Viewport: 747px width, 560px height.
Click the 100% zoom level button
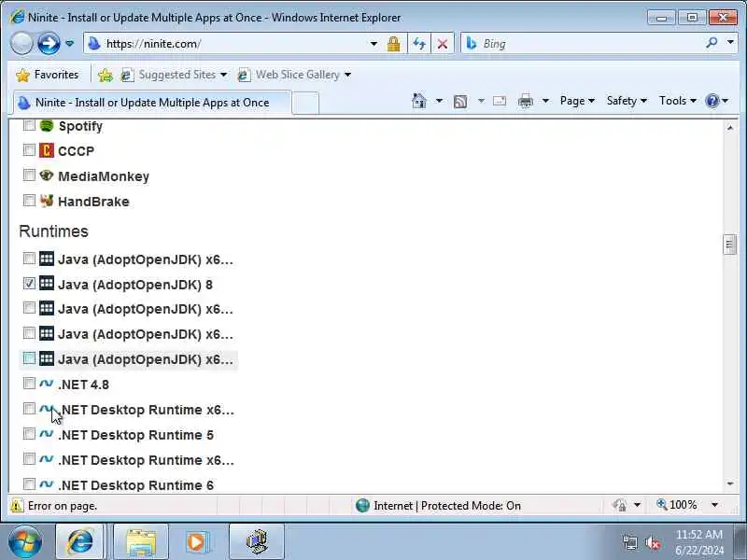[x=677, y=505]
